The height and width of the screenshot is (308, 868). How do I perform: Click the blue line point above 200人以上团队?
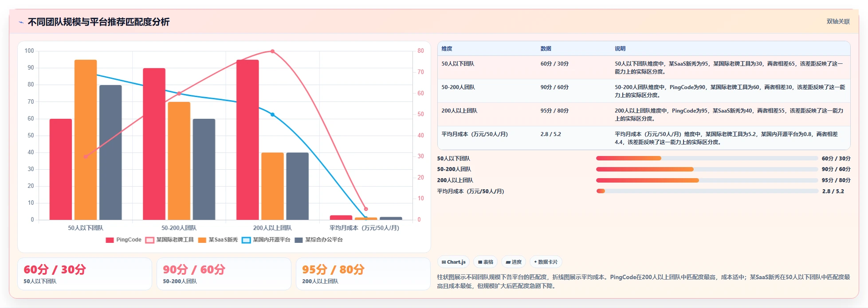[x=272, y=114]
